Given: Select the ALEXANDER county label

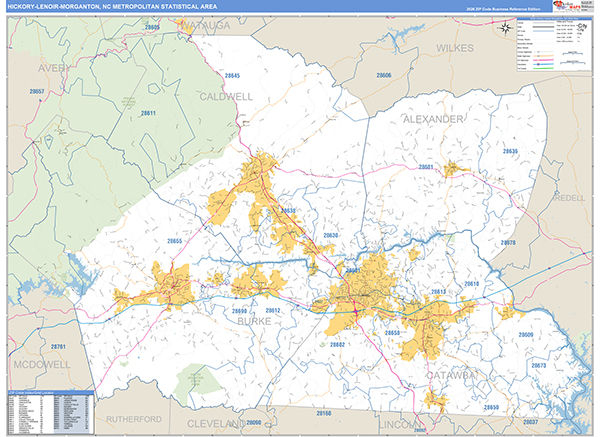Looking at the screenshot, I should 432,118.
